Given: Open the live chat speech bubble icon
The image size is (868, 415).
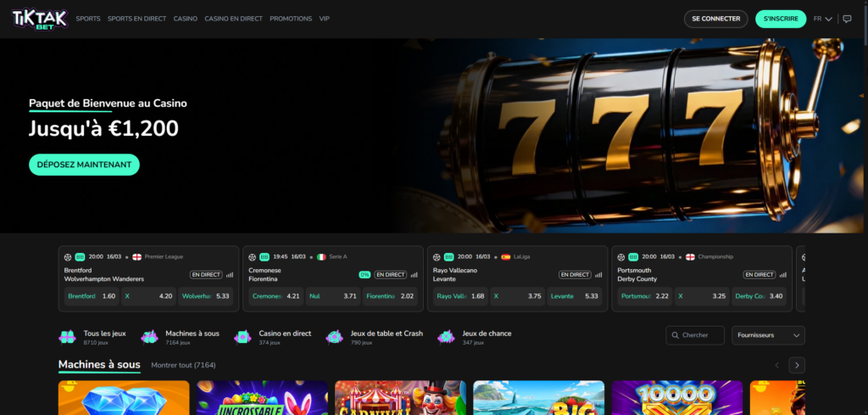Looking at the screenshot, I should click(846, 19).
